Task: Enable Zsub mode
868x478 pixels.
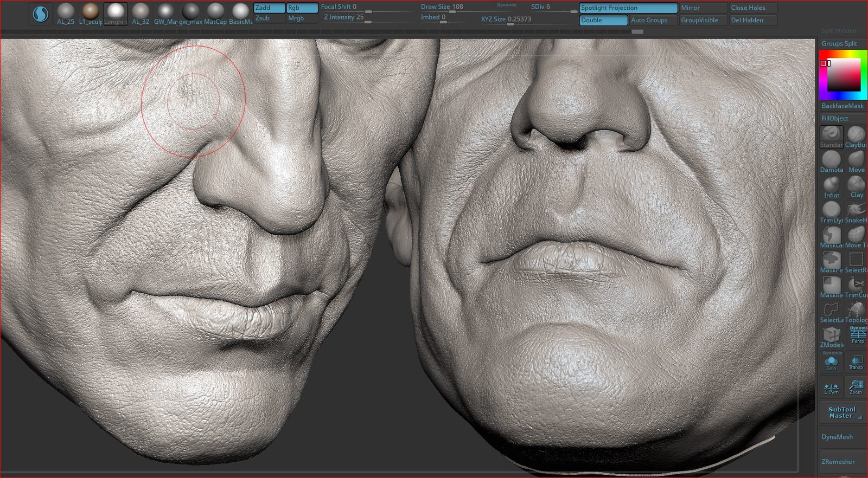Action: (x=269, y=18)
